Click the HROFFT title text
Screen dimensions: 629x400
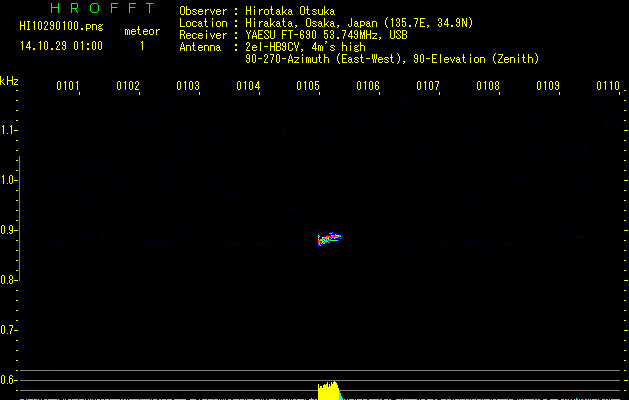click(x=102, y=8)
